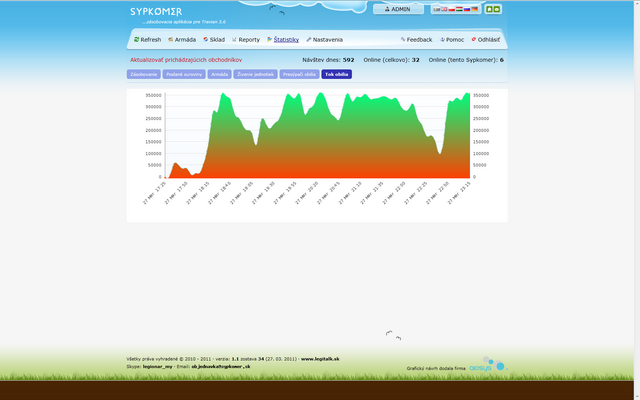Click the aesys logo in footer
Viewport: 640px width, 400px height.
[x=487, y=365]
